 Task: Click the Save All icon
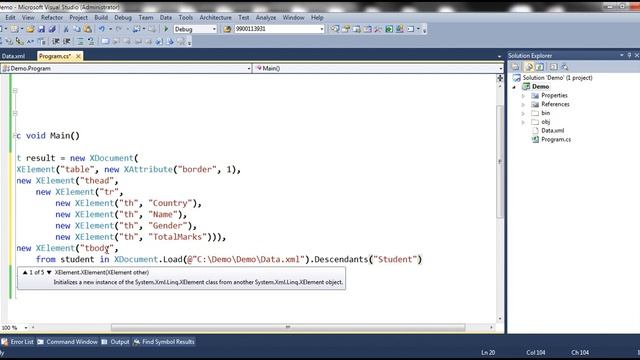click(x=52, y=29)
